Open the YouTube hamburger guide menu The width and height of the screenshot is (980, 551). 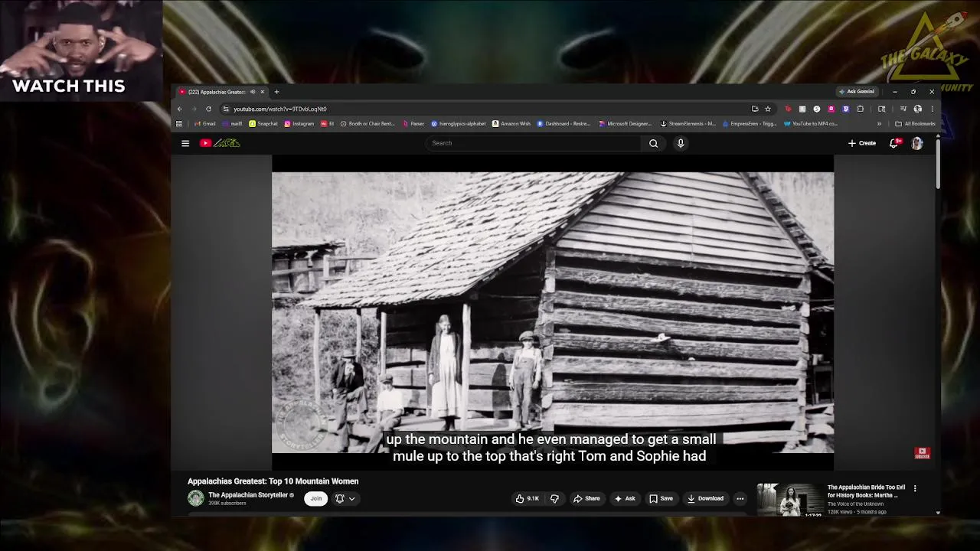point(185,143)
